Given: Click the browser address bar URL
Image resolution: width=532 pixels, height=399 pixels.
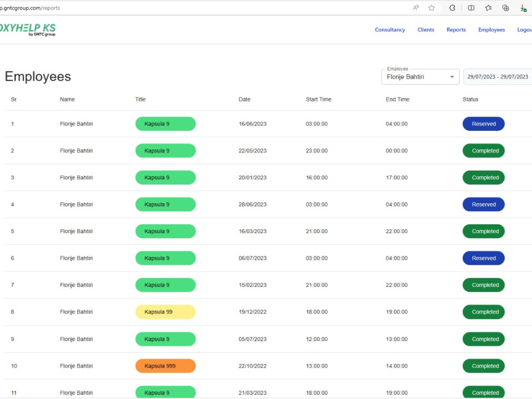Looking at the screenshot, I should coord(30,8).
